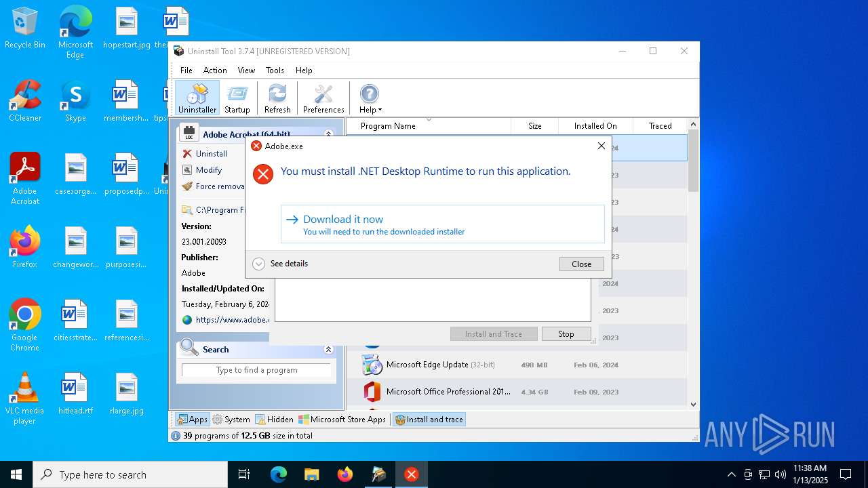This screenshot has height=488, width=868.
Task: Click program list scrollbar up arrow
Action: pyautogui.click(x=693, y=125)
